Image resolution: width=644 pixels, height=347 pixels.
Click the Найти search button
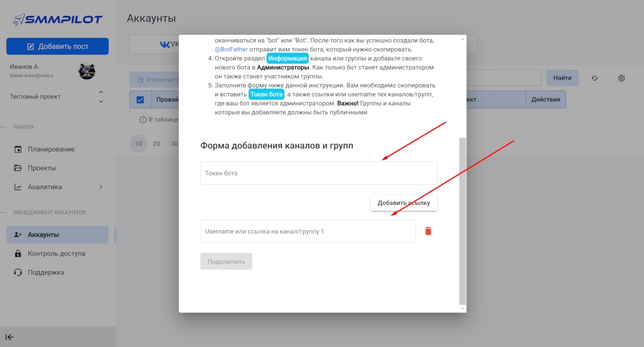coord(562,78)
